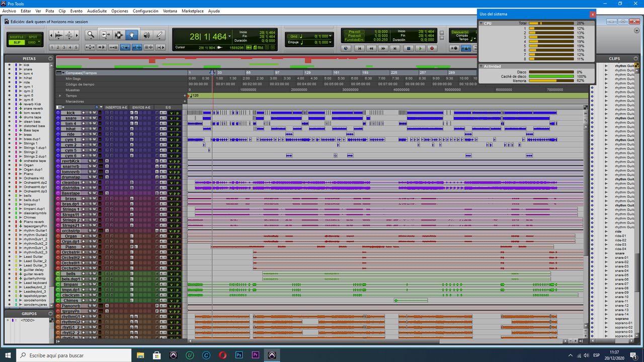This screenshot has width=644, height=362.
Task: Open the PISTAS list menu arrow
Action: [50, 58]
